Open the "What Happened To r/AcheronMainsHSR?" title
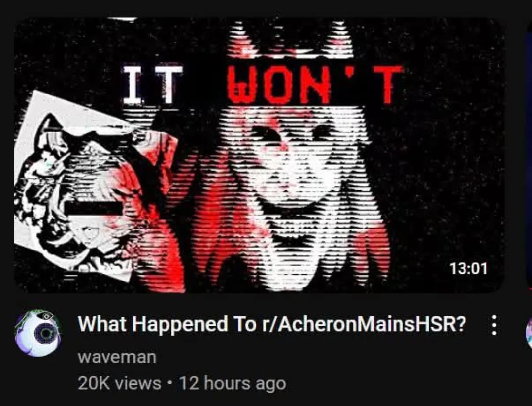The width and height of the screenshot is (532, 406). point(272,324)
